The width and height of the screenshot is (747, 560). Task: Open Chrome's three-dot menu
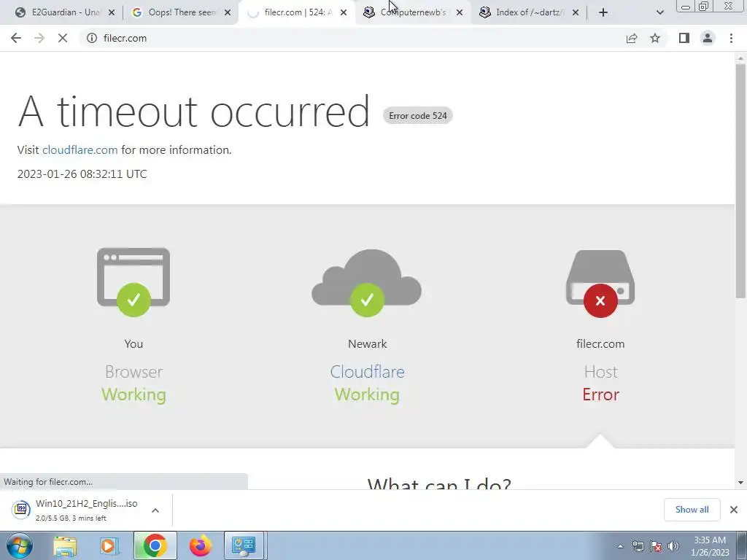pos(731,38)
